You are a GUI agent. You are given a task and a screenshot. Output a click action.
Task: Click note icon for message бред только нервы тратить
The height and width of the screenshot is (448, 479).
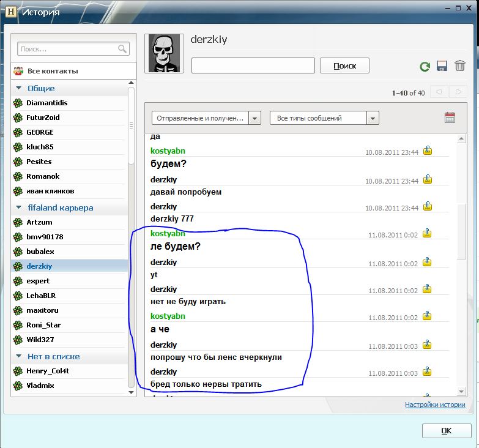[x=427, y=371]
